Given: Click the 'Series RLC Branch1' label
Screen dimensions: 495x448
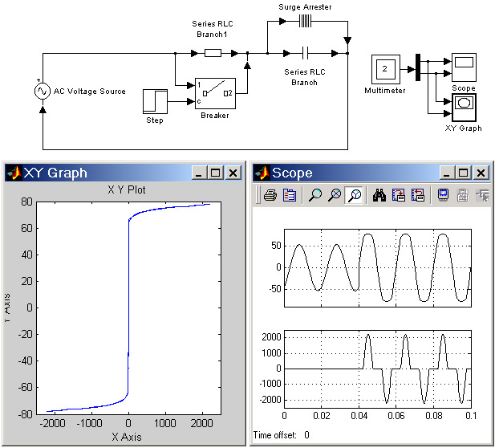Looking at the screenshot, I should (213, 29).
